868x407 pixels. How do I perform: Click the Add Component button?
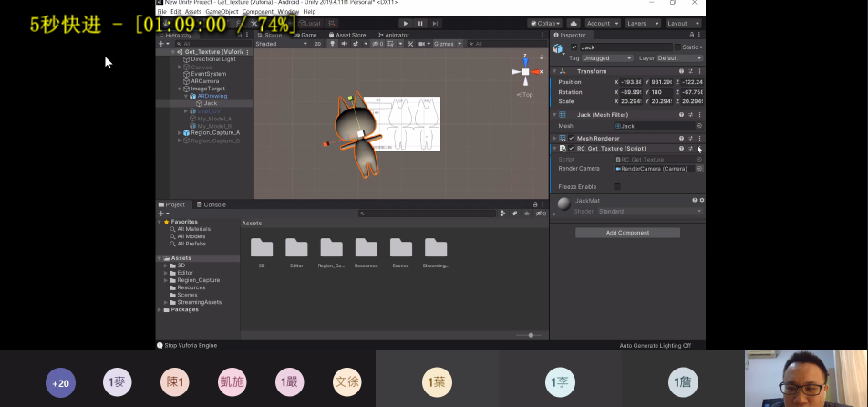[627, 233]
